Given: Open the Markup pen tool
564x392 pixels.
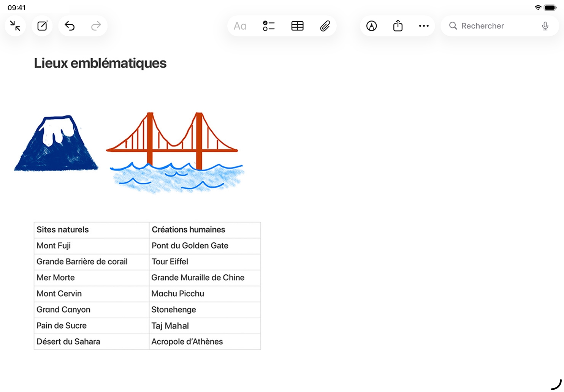Looking at the screenshot, I should pyautogui.click(x=371, y=26).
